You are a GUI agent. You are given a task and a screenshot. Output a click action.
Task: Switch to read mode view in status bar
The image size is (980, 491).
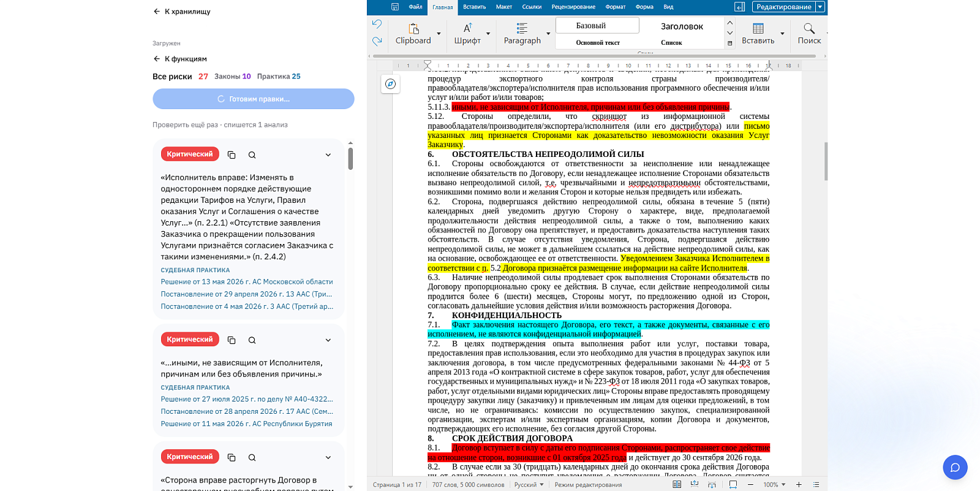[x=677, y=484]
